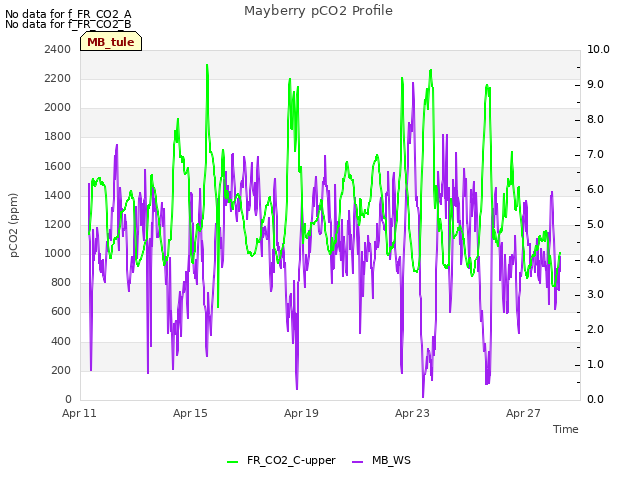Image resolution: width=640 pixels, height=480 pixels.
Task: Click the Apr 11 date tick label
Action: click(79, 413)
